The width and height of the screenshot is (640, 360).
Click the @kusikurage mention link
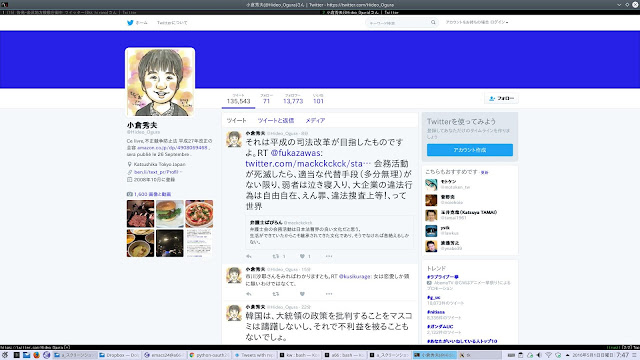click(x=355, y=276)
